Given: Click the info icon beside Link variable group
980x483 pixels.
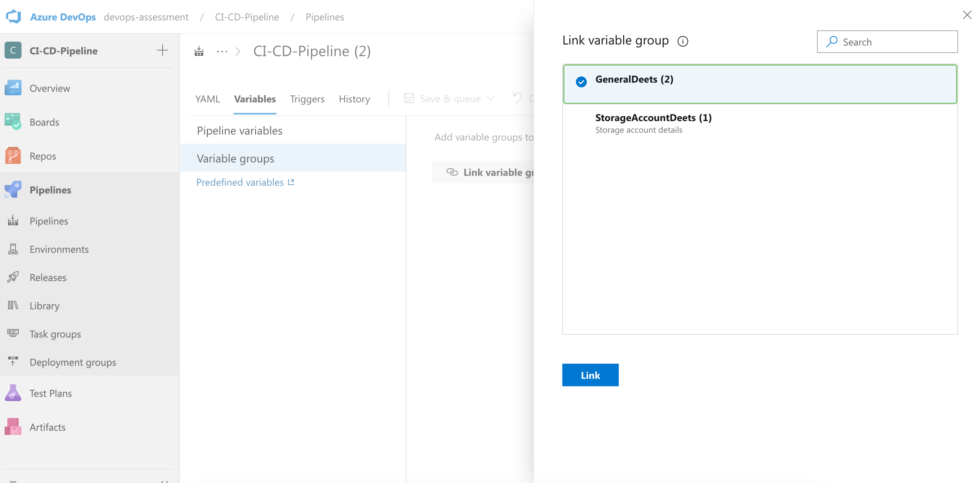Looking at the screenshot, I should [683, 41].
